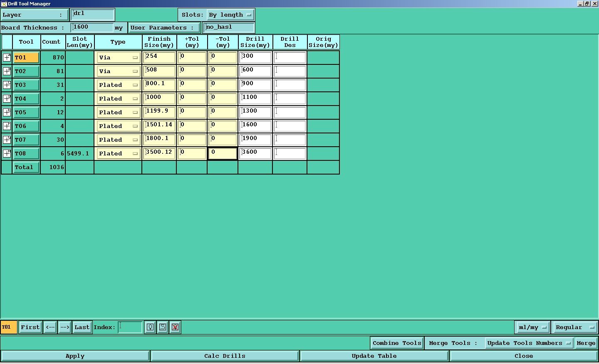Click the highlight bulb icon next to Index
The height and width of the screenshot is (364, 599).
[x=150, y=327]
